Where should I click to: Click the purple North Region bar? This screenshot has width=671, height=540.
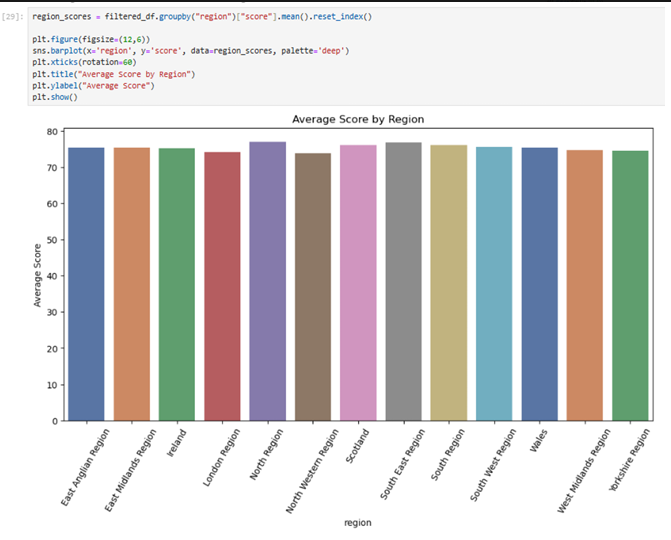click(x=267, y=282)
